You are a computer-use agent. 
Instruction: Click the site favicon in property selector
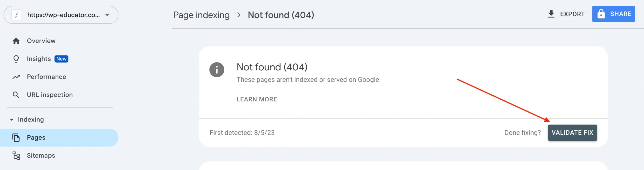tap(17, 15)
